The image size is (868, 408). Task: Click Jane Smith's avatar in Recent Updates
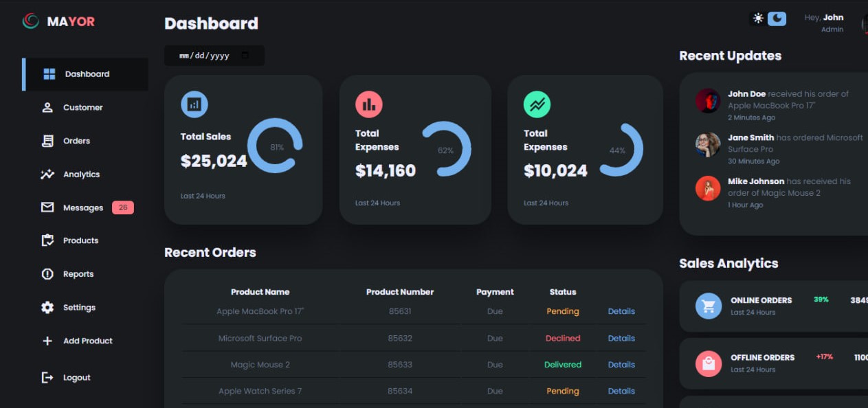(708, 145)
